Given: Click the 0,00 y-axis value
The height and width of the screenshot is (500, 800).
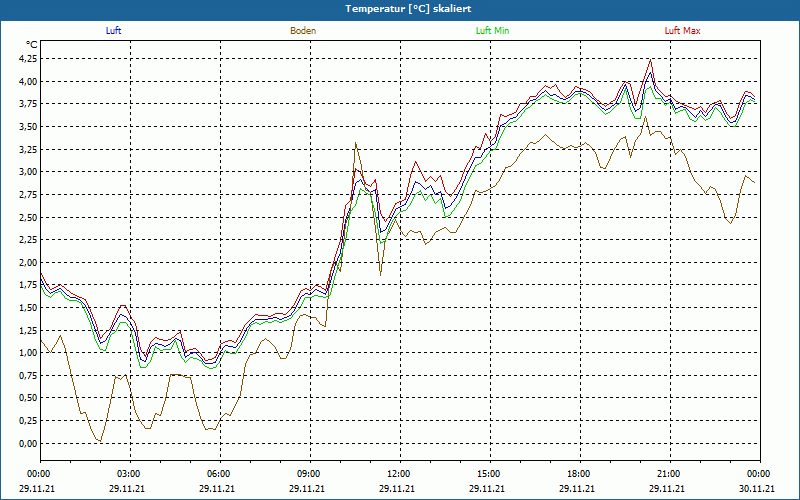Looking at the screenshot, I should [28, 443].
